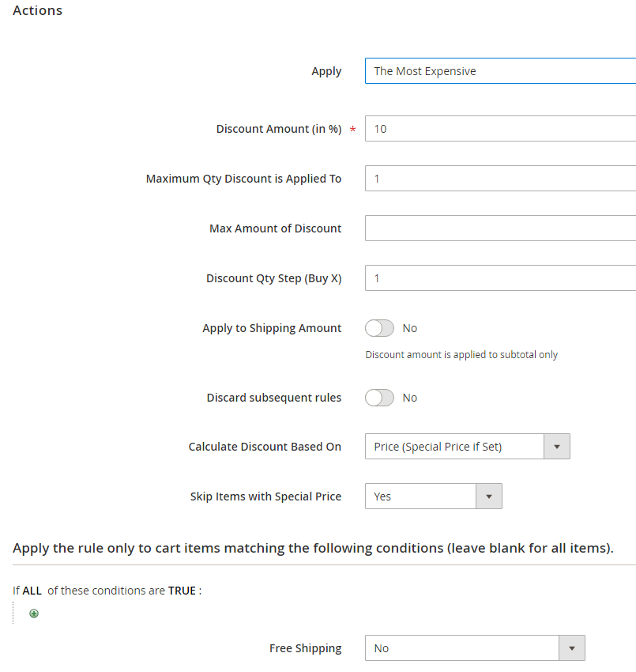This screenshot has height=672, width=636.
Task: Click the Skip Items with Special Price label
Action: click(265, 496)
